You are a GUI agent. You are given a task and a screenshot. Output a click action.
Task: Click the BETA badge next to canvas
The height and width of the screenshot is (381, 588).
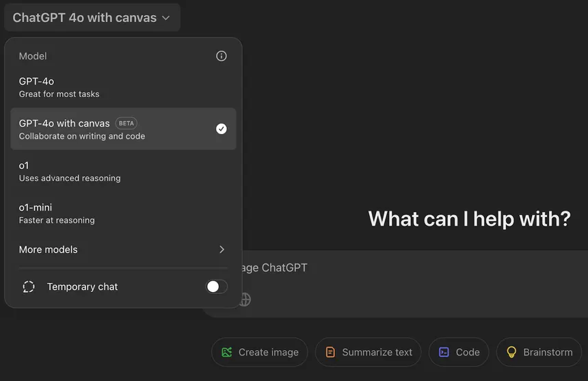126,123
